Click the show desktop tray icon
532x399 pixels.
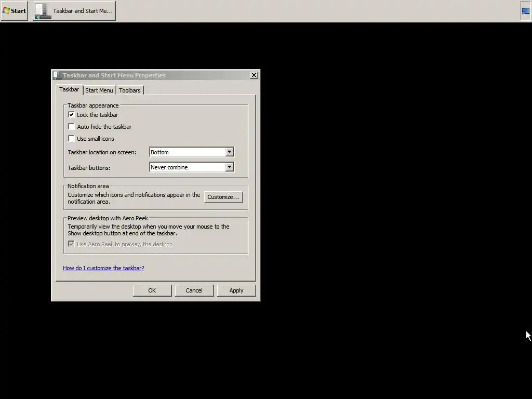[x=526, y=11]
